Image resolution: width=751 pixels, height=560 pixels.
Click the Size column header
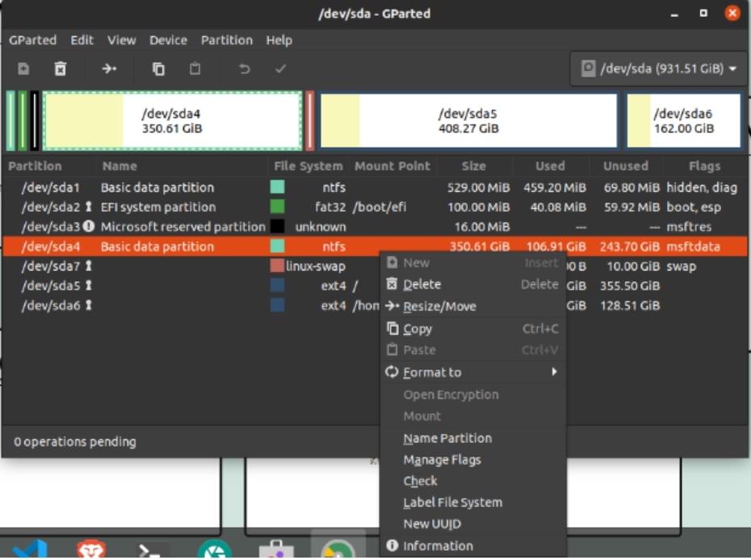[474, 166]
